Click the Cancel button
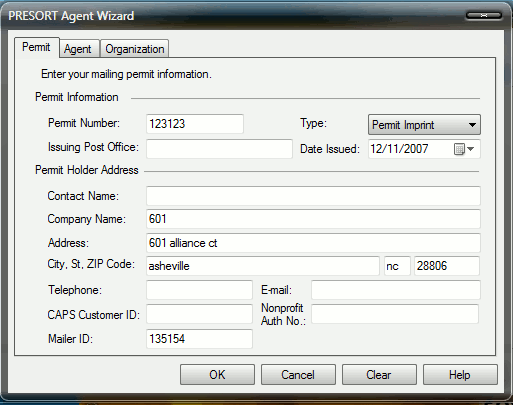Image resolution: width=513 pixels, height=405 pixels. coord(298,375)
